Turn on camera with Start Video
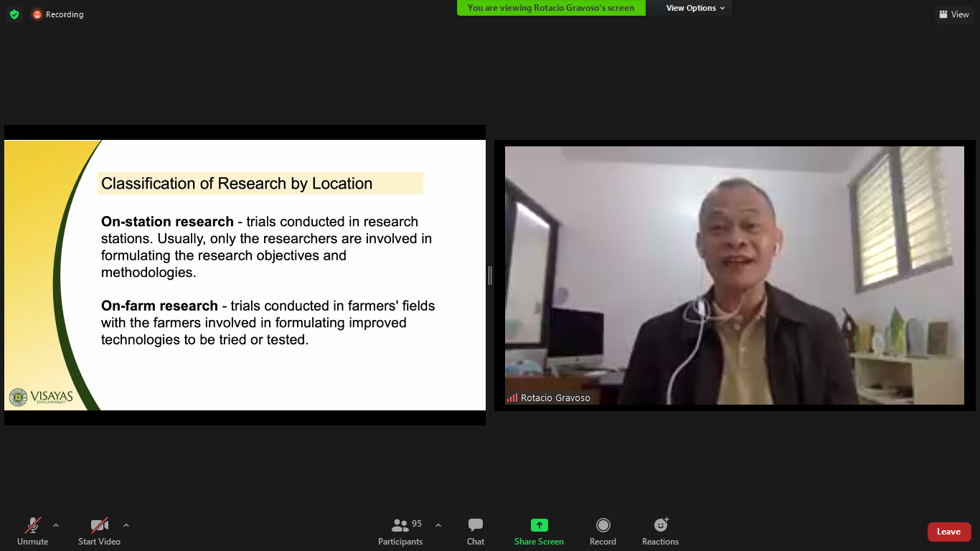980x551 pixels. 99,531
